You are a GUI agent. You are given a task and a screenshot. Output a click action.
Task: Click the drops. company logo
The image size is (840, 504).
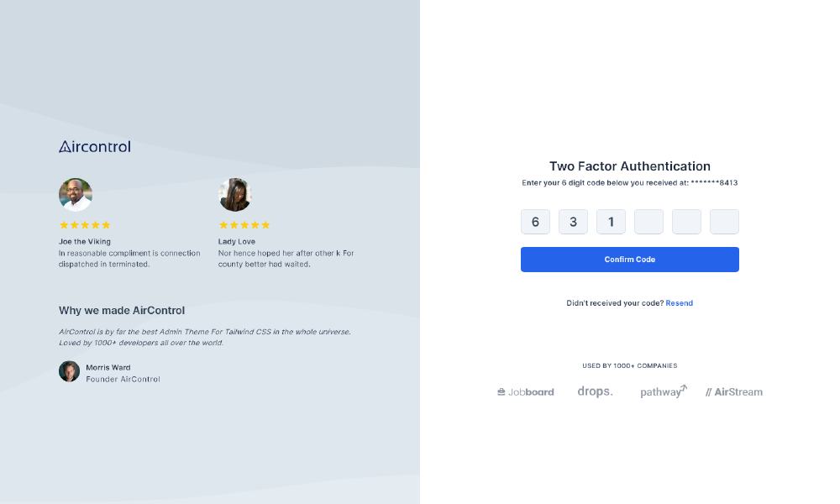(596, 391)
